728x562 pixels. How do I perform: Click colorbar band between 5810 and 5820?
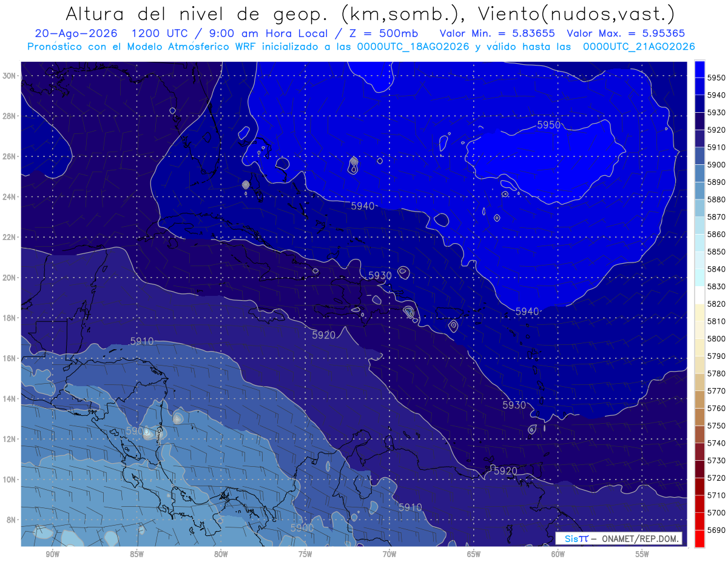pyautogui.click(x=699, y=312)
